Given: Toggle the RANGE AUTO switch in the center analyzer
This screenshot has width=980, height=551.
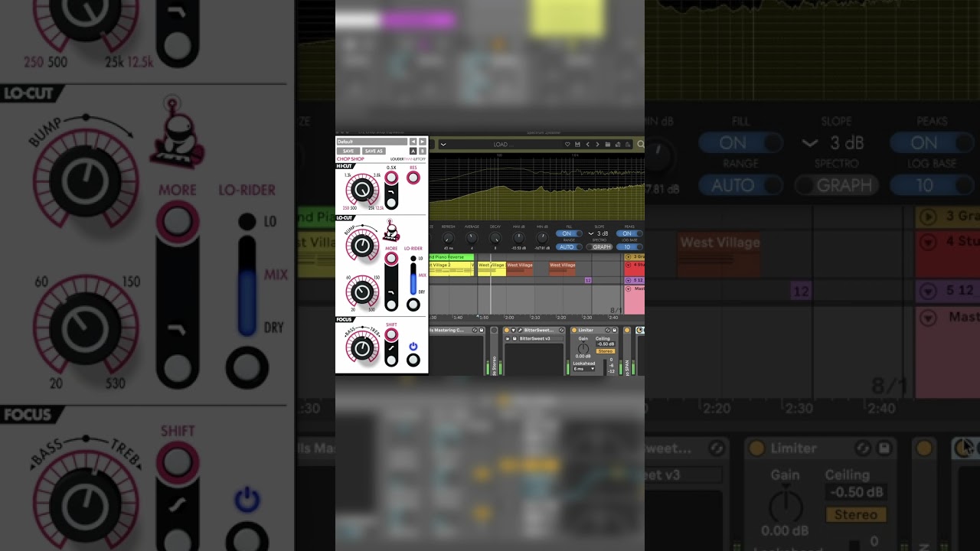Looking at the screenshot, I should click(569, 247).
